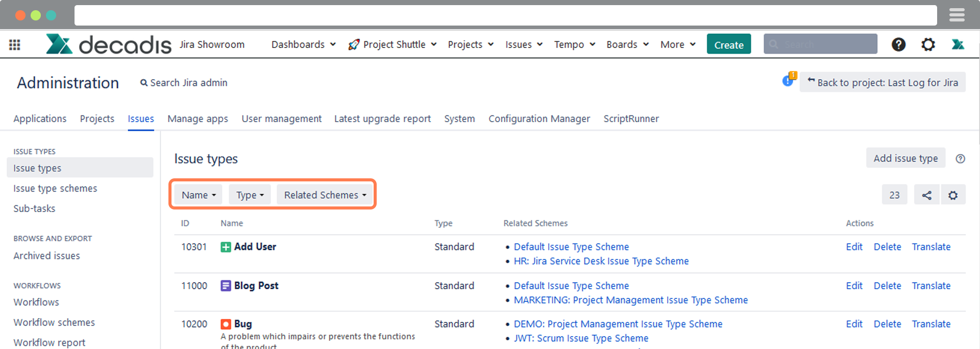Open the administration gear icon in header
980x349 pixels.
[x=928, y=44]
